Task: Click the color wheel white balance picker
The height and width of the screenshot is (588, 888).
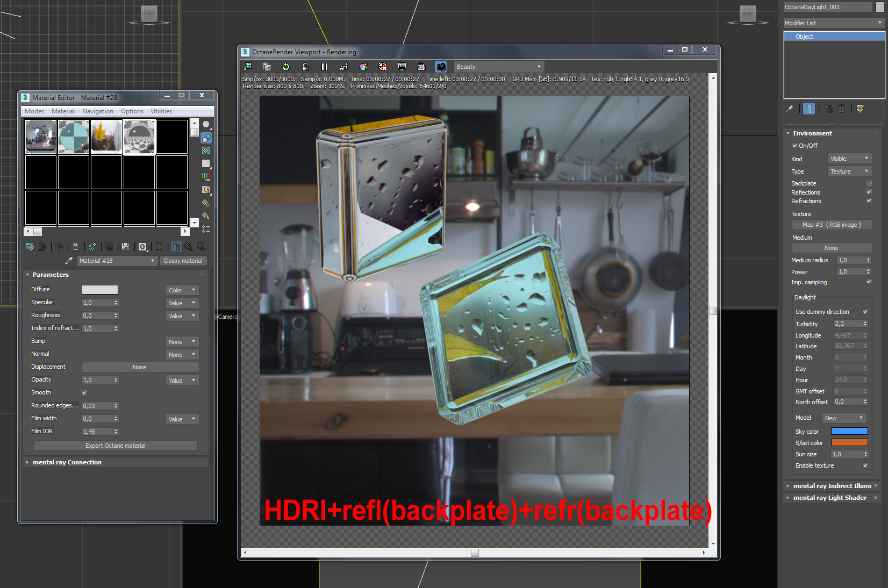Action: 363,67
